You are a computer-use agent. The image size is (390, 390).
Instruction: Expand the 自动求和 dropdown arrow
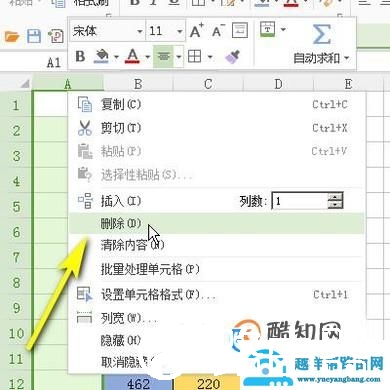(x=347, y=58)
